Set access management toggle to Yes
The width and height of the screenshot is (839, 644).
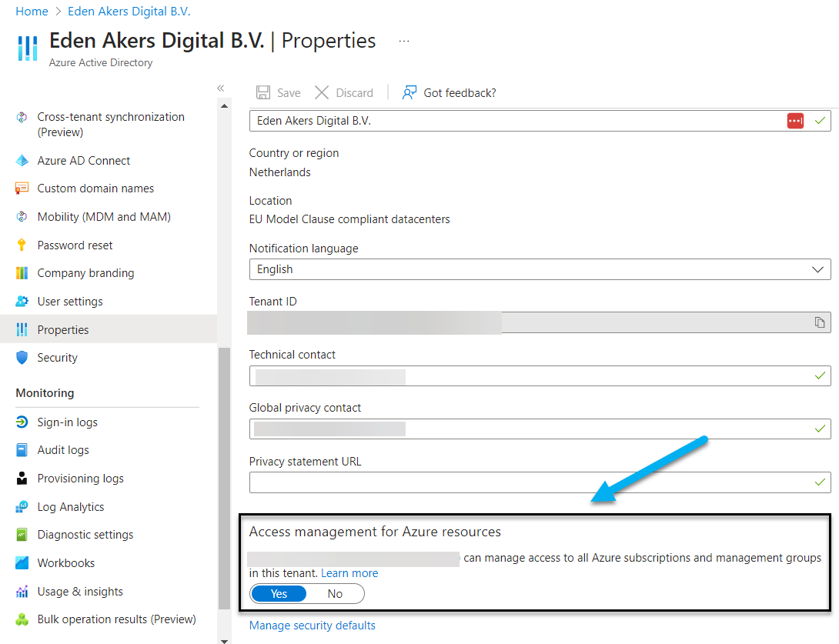pyautogui.click(x=279, y=594)
